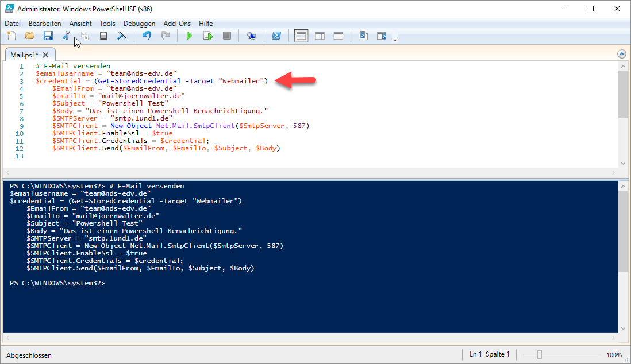Toggle Show Script Pane Maximized layout
This screenshot has width=631, height=364.
point(338,36)
